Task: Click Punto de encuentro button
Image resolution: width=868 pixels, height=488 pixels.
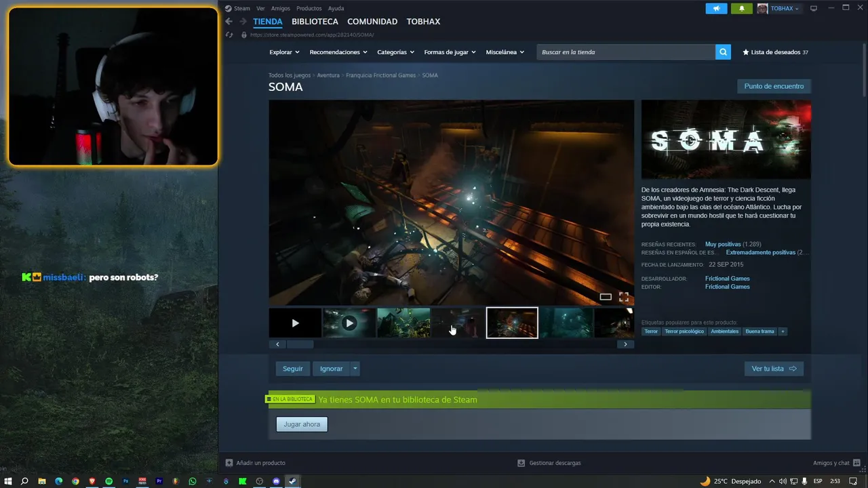Action: click(x=774, y=86)
